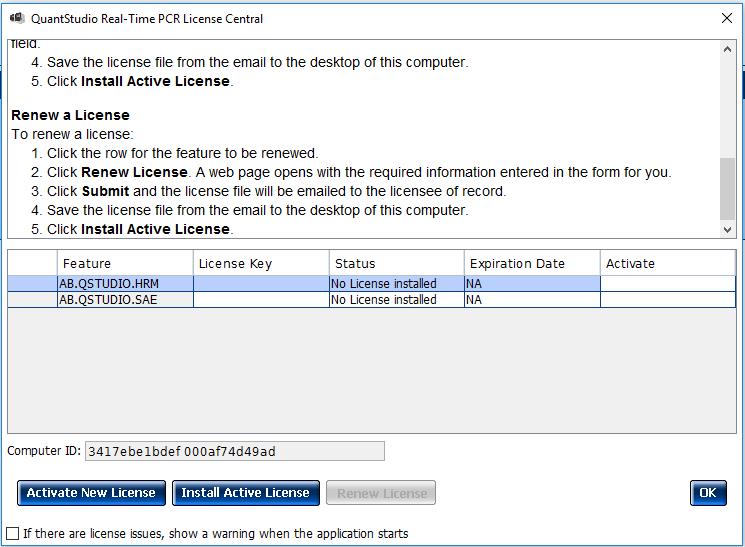Click the License Key column header
Image resolution: width=745 pixels, height=547 pixels.
tap(261, 263)
